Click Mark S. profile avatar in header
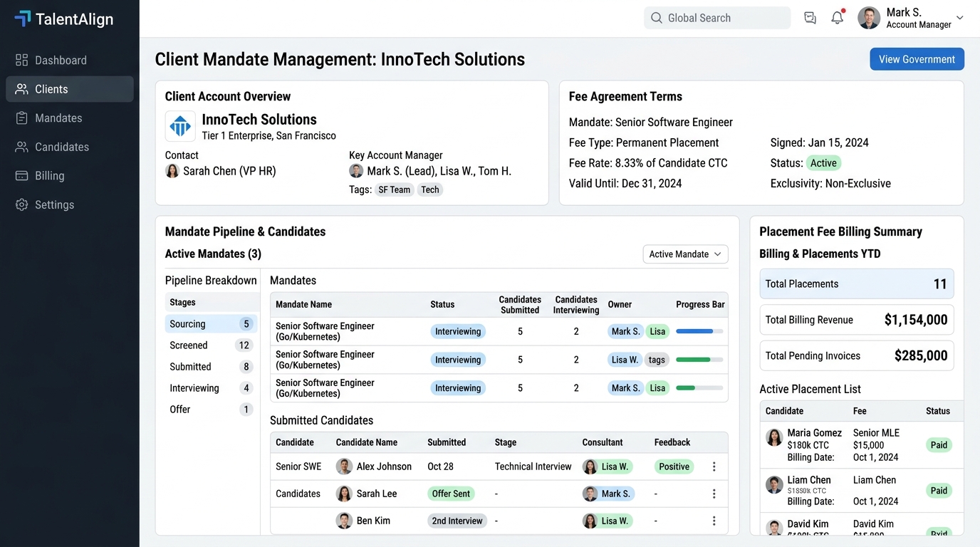980x547 pixels. coord(869,18)
